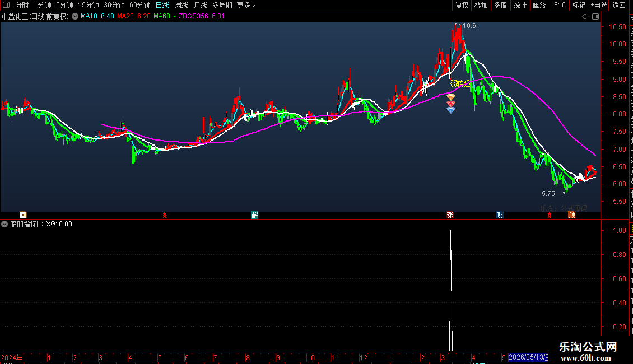
Task: Open 股朋指标网 sub-indicator dropdown arrow
Action: 4,224
